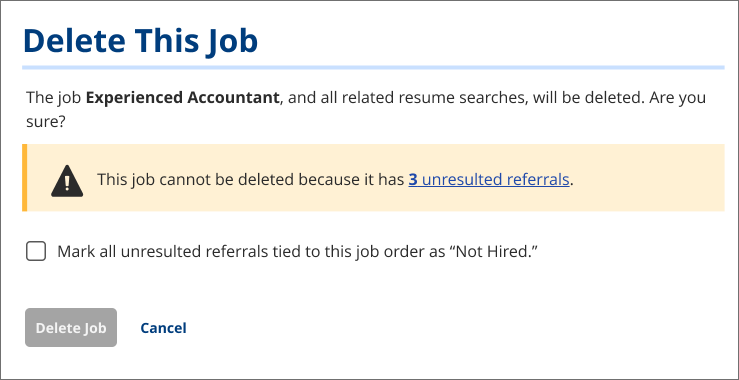Click the grayed-out Delete Job button

(71, 328)
